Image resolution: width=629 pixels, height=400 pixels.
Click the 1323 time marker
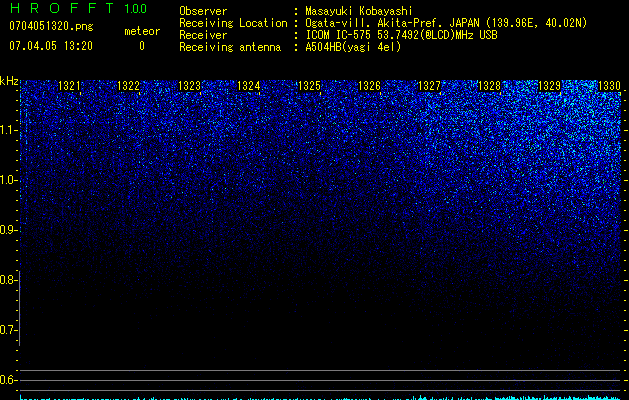coord(189,86)
